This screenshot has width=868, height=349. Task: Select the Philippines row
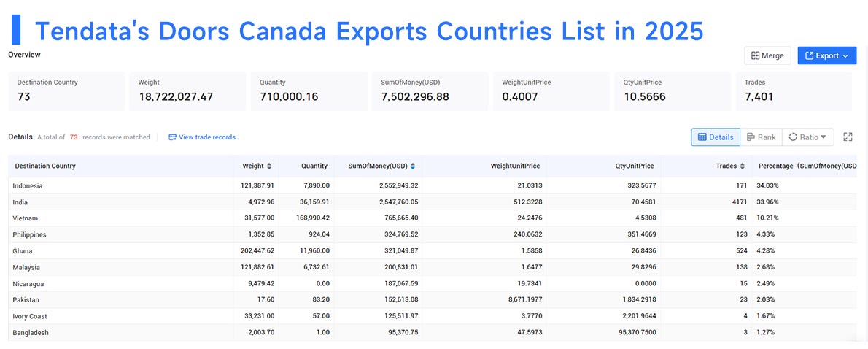pos(433,235)
